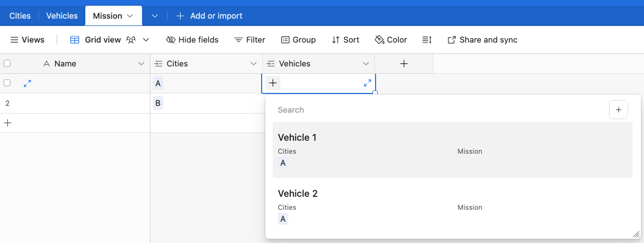The image size is (644, 243).
Task: Toggle the first row checkbox
Action: tap(7, 83)
